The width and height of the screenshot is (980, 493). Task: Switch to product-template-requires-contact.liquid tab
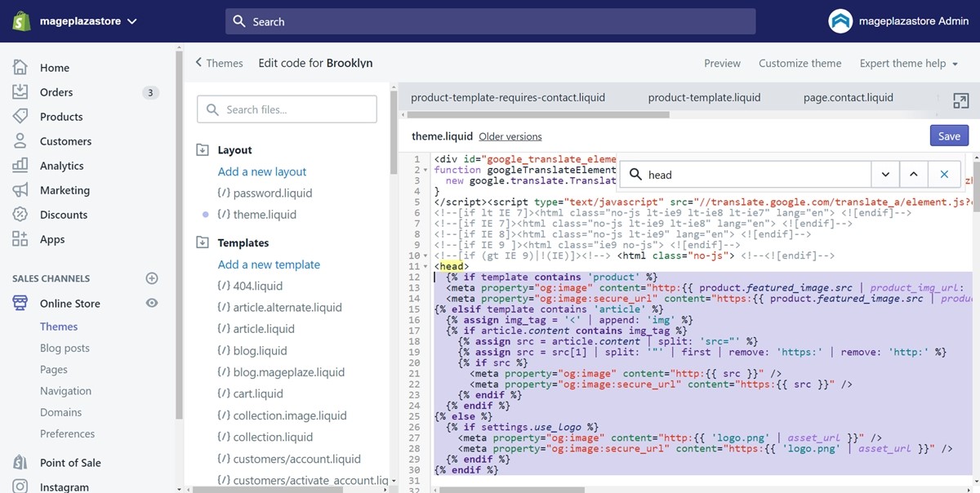pos(508,97)
